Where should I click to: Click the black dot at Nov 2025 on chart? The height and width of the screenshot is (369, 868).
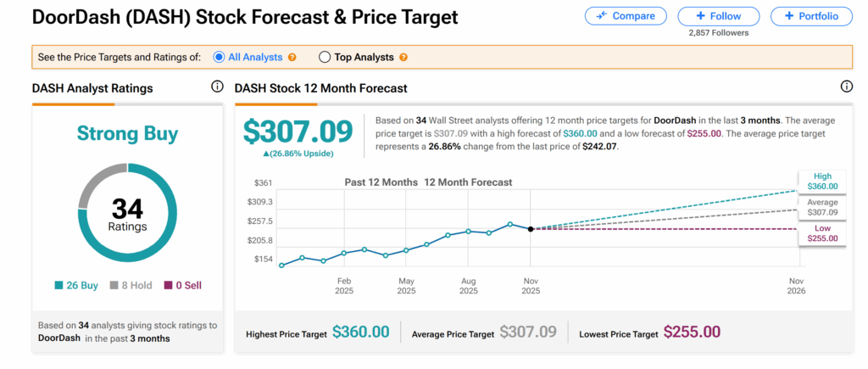531,229
